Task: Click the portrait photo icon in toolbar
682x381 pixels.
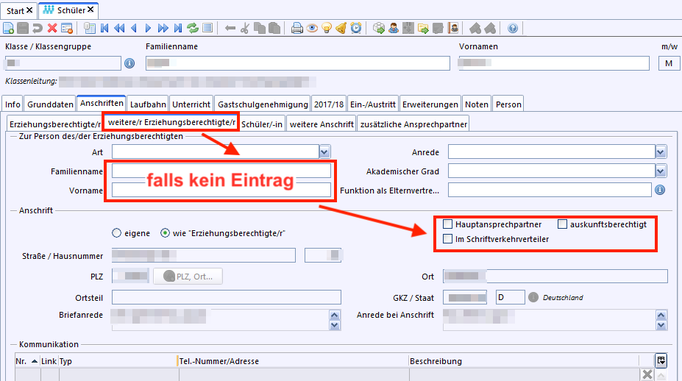Action: pos(453,28)
